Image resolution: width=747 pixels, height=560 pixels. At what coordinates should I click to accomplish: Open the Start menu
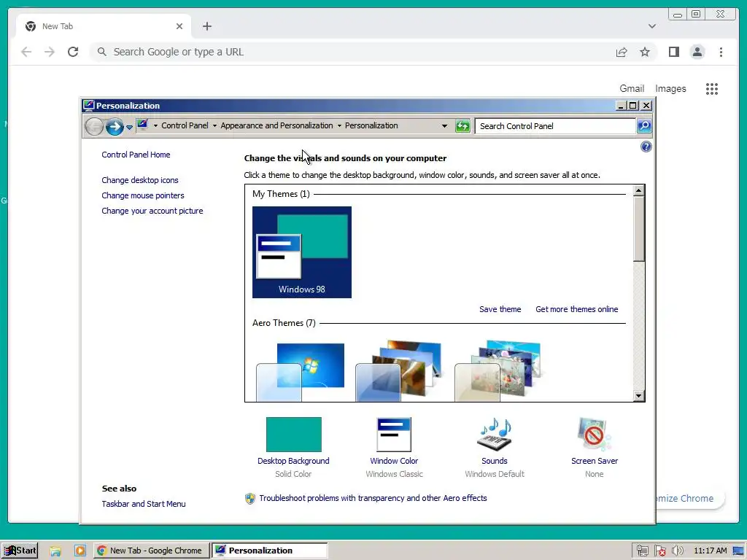[20, 551]
